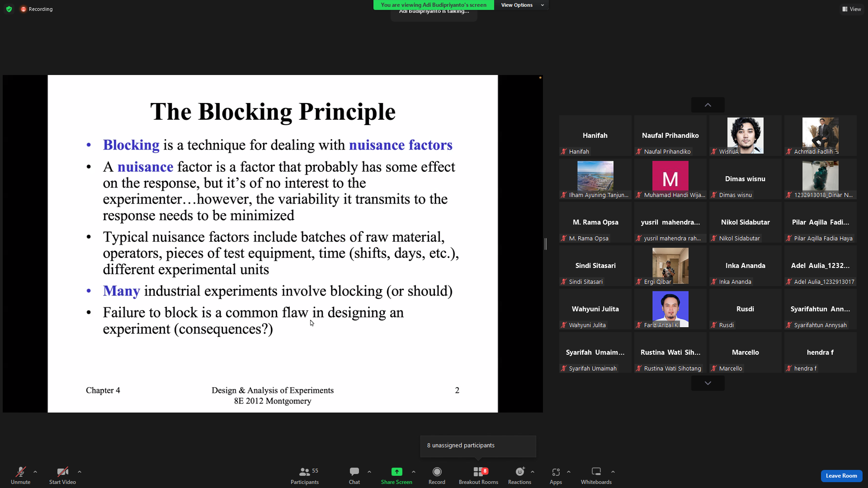
Task: Expand share screen options caret
Action: point(414,472)
